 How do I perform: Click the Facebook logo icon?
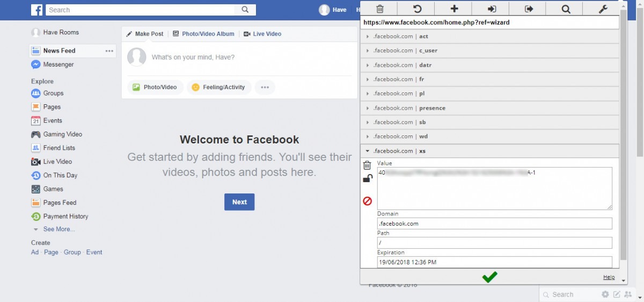[36, 10]
